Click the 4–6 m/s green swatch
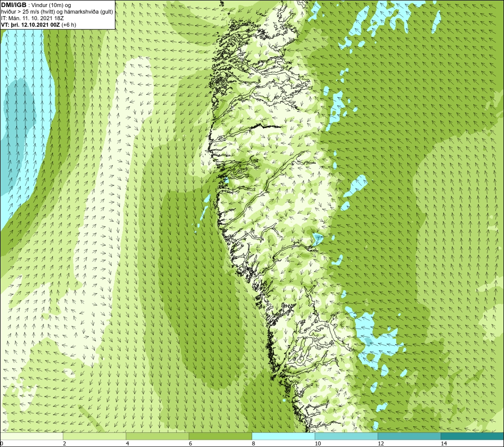This screenshot has width=504, height=447. pos(157,436)
